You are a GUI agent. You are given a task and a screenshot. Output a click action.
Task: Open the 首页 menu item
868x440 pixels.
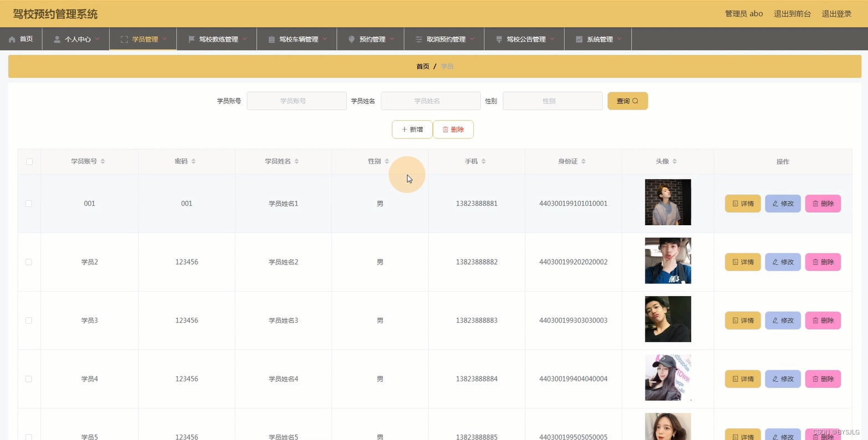point(21,39)
